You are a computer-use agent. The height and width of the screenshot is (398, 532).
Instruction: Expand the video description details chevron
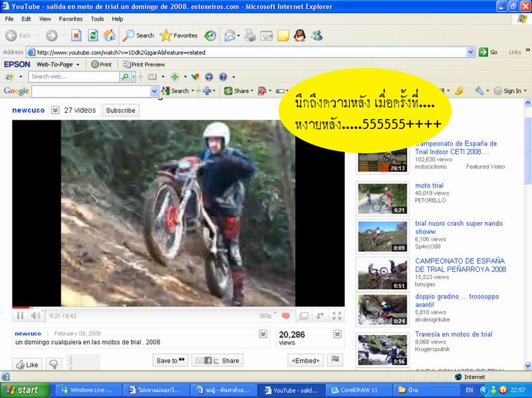(264, 334)
